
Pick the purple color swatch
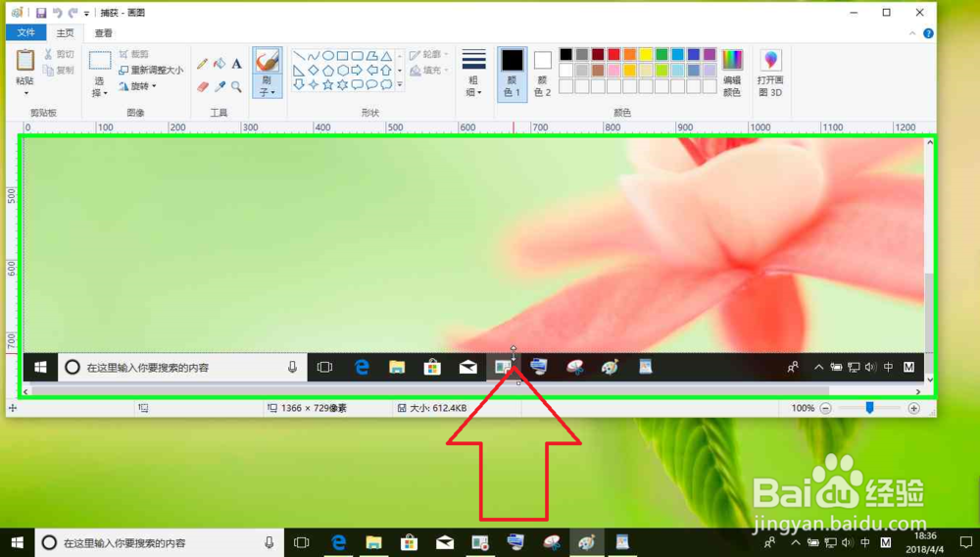pos(710,54)
